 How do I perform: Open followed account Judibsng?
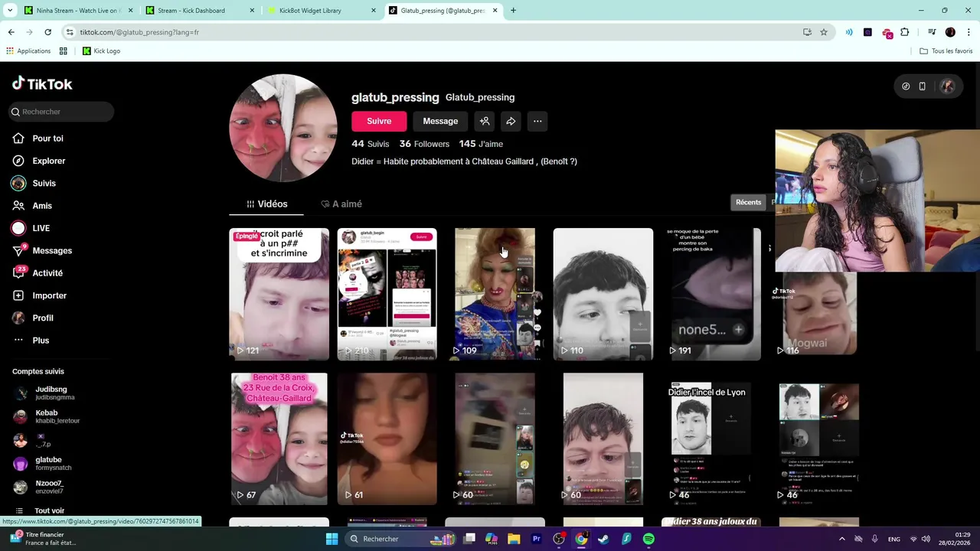pyautogui.click(x=46, y=393)
